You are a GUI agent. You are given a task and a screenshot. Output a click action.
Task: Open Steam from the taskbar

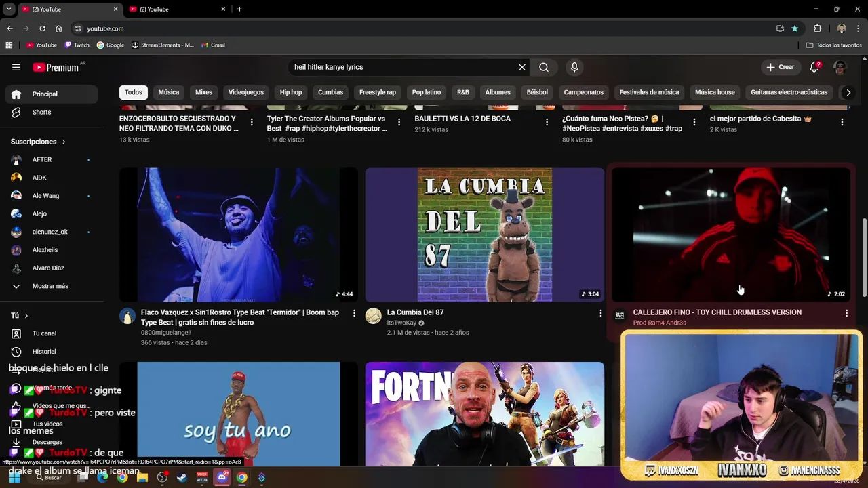(x=182, y=477)
